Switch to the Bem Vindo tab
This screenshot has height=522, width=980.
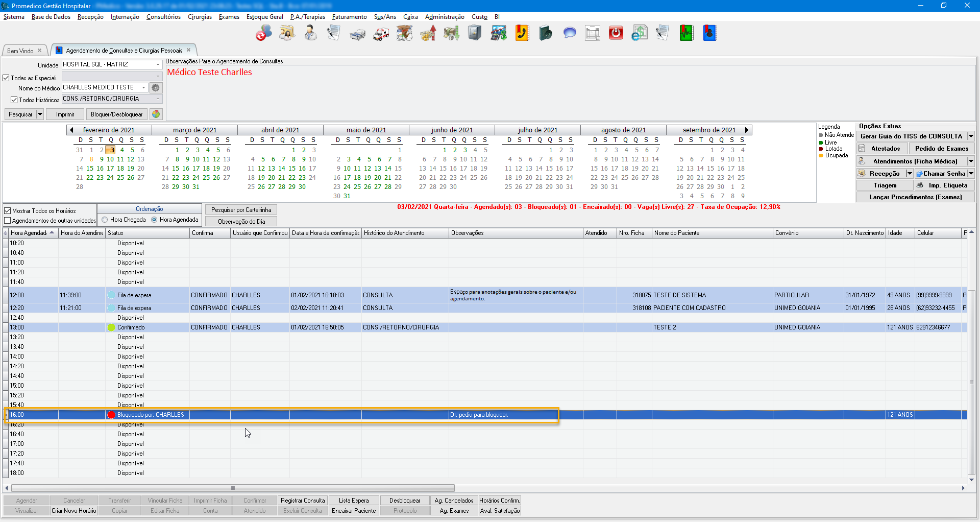pyautogui.click(x=20, y=51)
